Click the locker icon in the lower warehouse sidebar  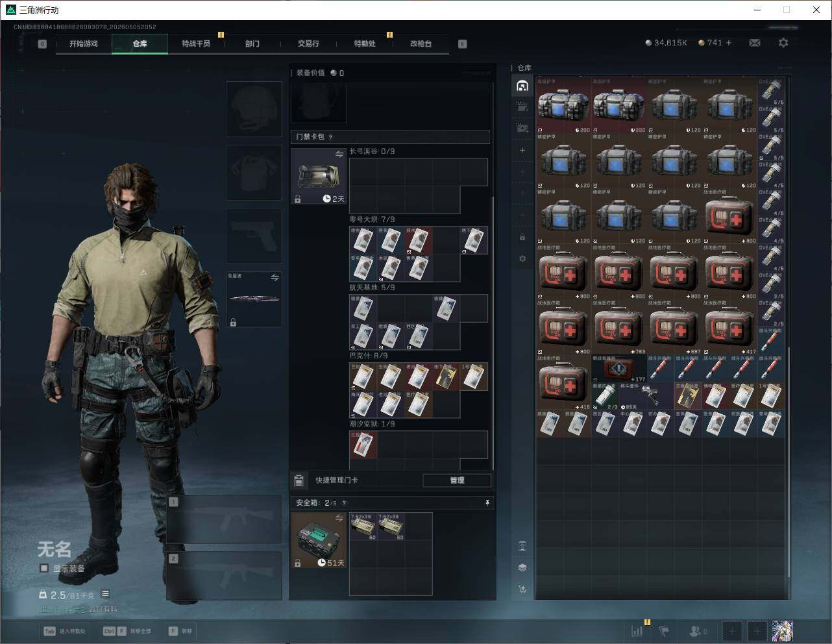522,546
